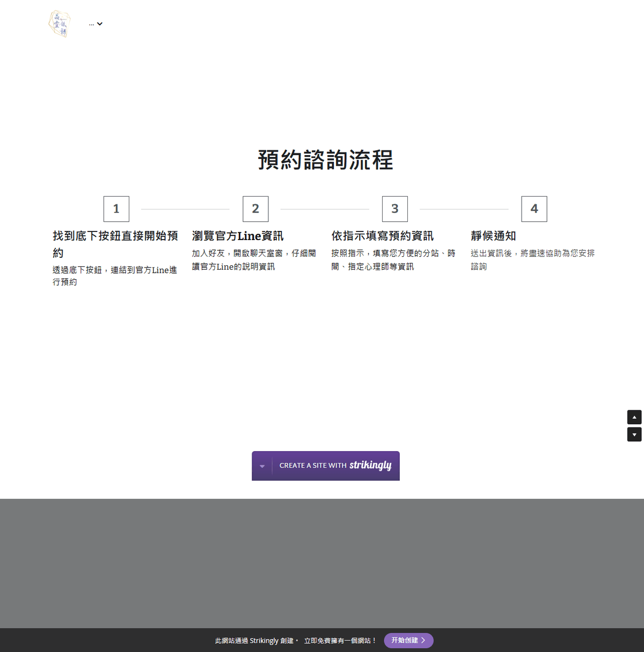The image size is (644, 652).
Task: Select the step 3 number box
Action: [x=395, y=209]
